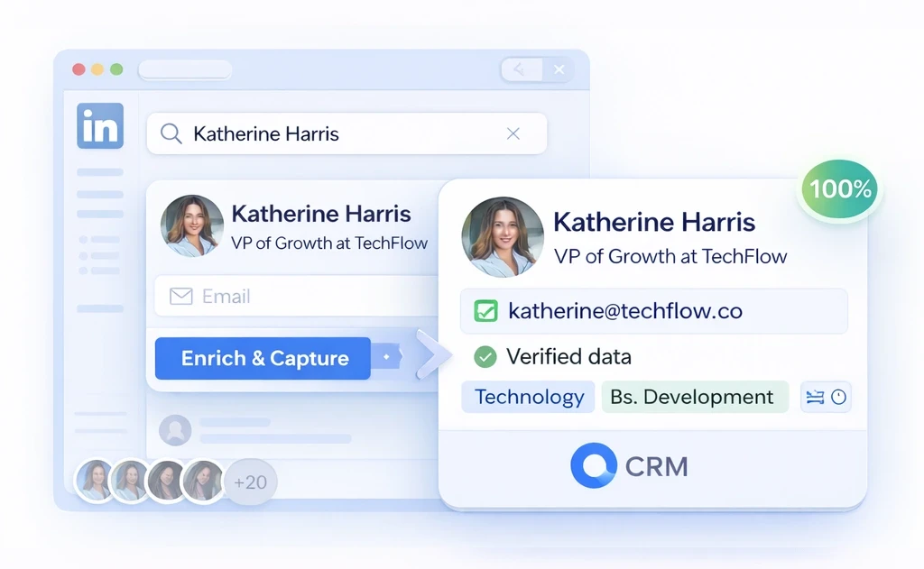This screenshot has height=569, width=924.
Task: Click the back arrow button in window toolbar
Action: point(521,70)
